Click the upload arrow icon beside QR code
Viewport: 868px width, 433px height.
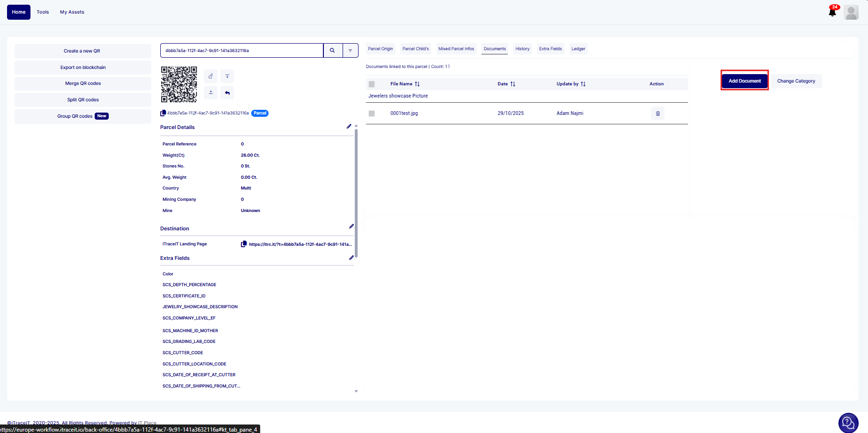pyautogui.click(x=211, y=92)
